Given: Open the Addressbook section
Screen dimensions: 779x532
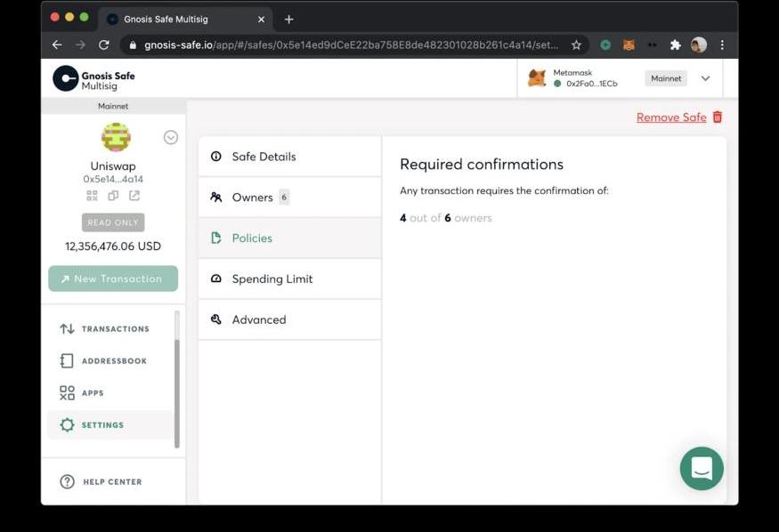Looking at the screenshot, I should tap(110, 361).
